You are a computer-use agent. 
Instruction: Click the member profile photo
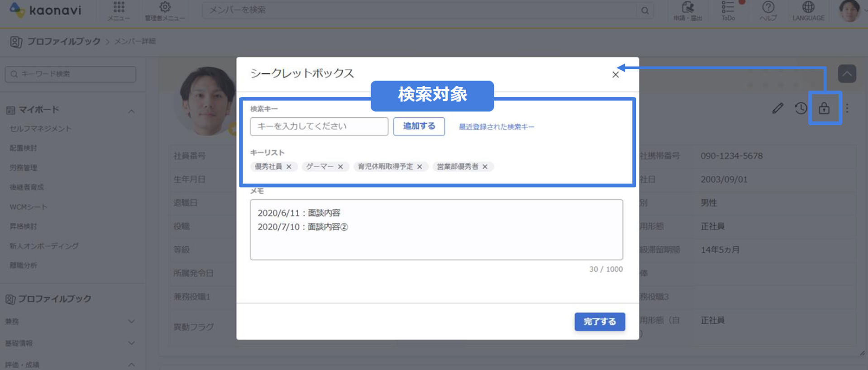(x=206, y=101)
